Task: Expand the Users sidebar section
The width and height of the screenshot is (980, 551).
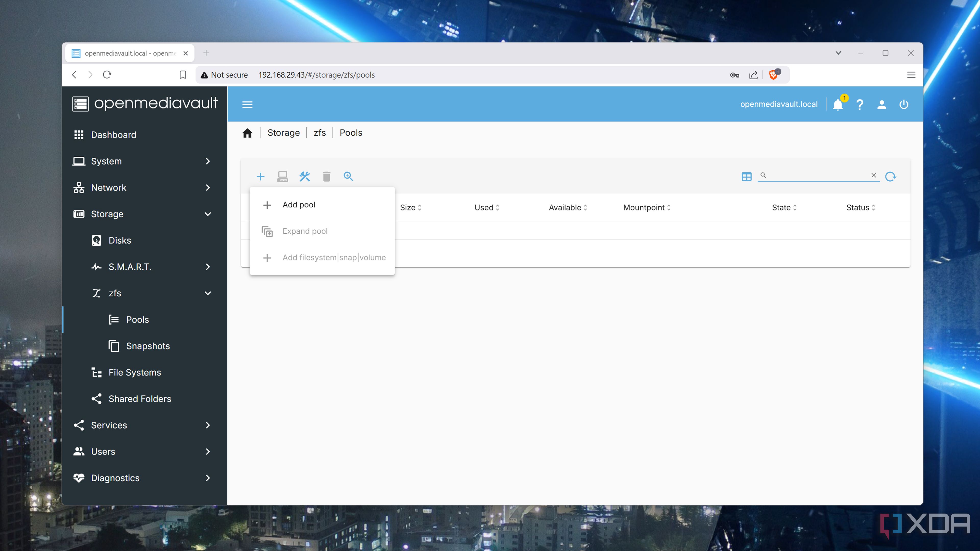Action: 144,451
